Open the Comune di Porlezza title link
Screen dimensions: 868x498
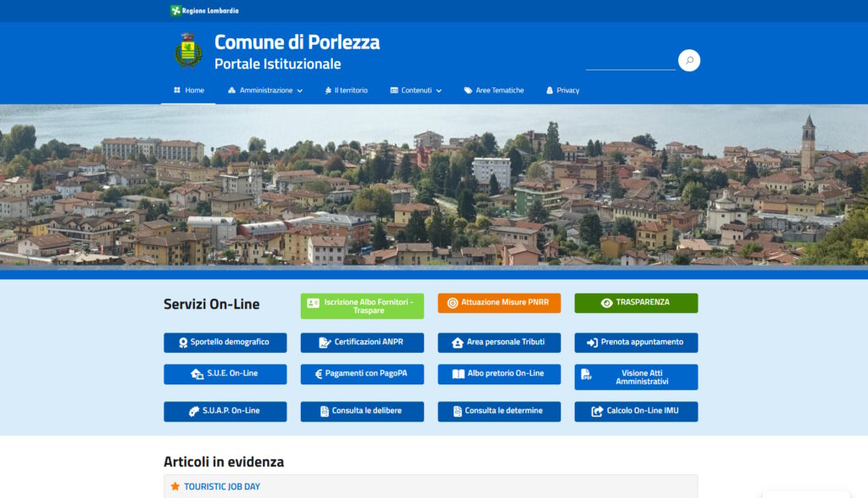tap(297, 42)
